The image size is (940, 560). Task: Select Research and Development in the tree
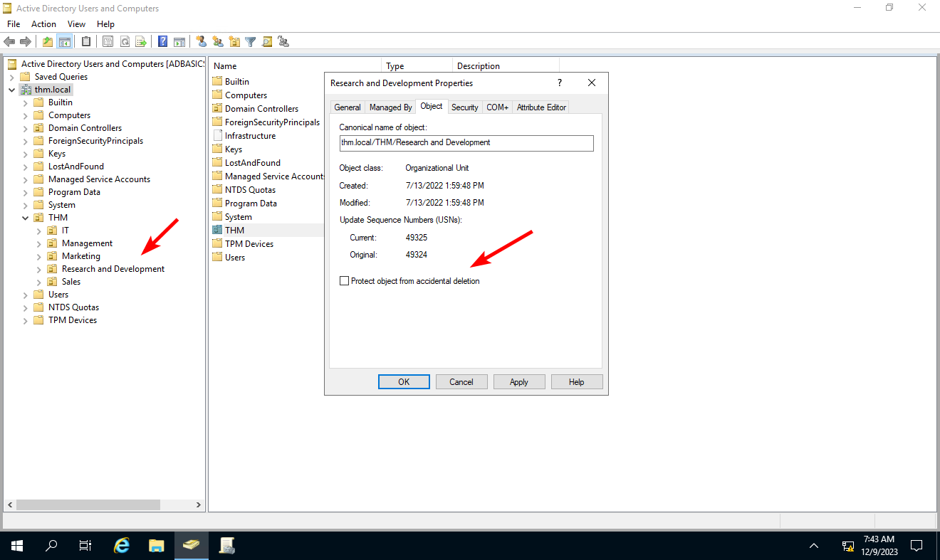[x=113, y=269]
